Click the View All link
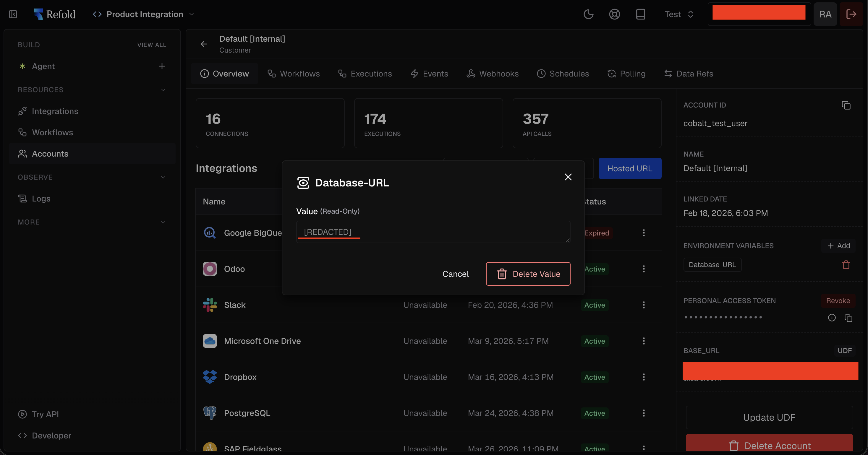Viewport: 868px width, 455px height. click(152, 45)
